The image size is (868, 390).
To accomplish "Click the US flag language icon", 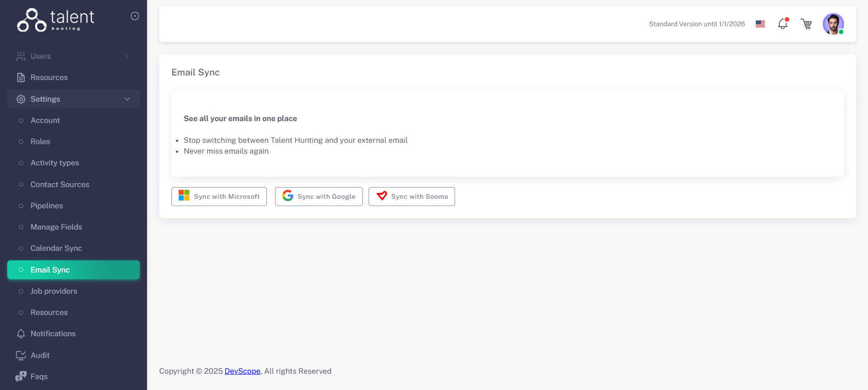I will click(760, 24).
